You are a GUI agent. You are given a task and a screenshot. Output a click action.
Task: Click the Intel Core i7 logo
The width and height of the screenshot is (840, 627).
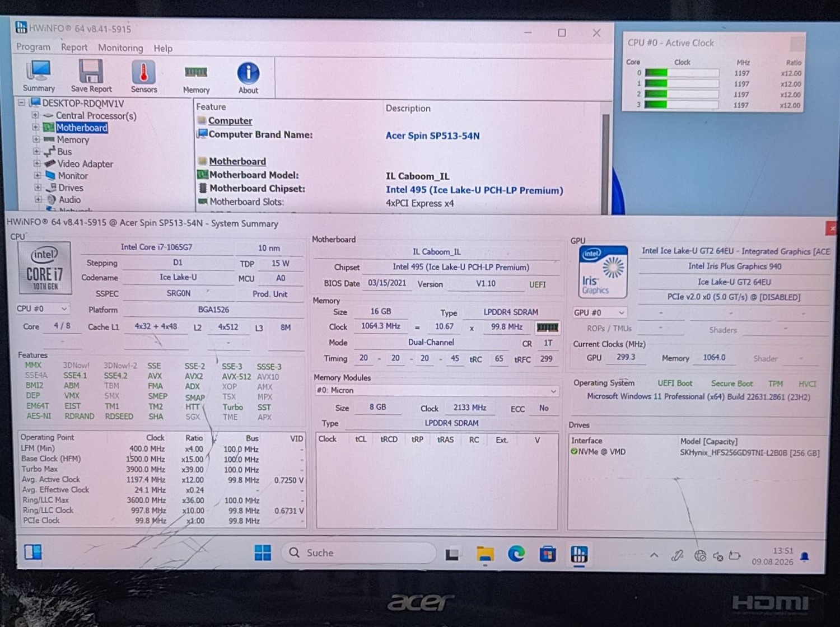(45, 268)
